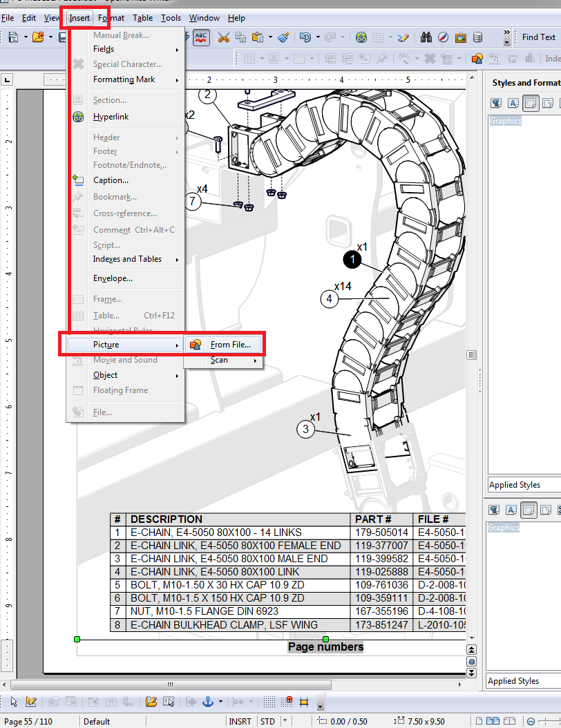Viewport: 561px width, 728px height.
Task: Select single-page view layout icon
Action: point(479,721)
